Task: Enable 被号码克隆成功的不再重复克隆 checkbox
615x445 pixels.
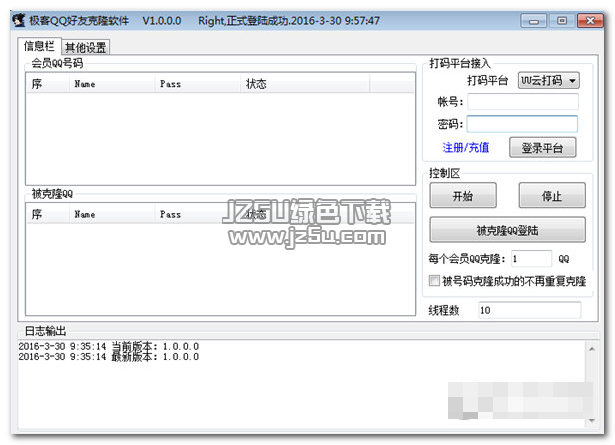Action: pyautogui.click(x=434, y=281)
